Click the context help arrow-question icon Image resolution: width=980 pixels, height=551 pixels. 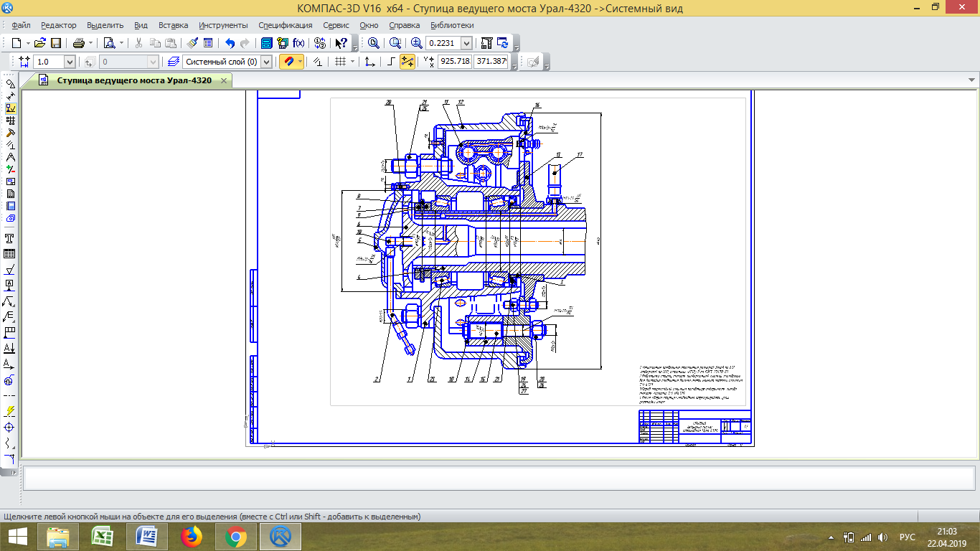pos(342,43)
